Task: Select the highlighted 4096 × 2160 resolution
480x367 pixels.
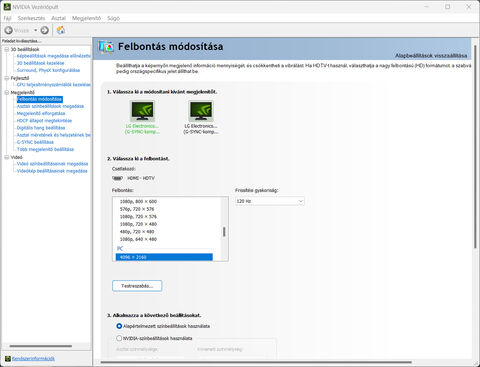Action: 164,257
